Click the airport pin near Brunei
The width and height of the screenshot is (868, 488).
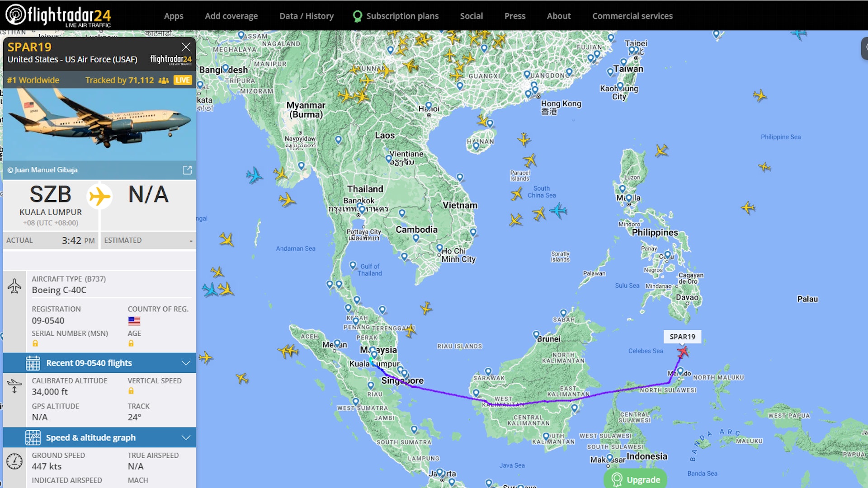(536, 335)
